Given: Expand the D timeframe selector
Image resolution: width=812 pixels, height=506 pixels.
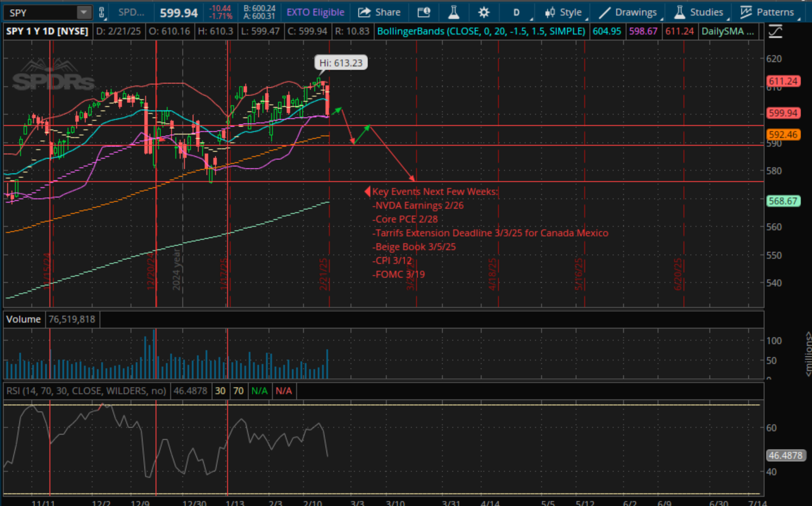Looking at the screenshot, I should [x=516, y=12].
